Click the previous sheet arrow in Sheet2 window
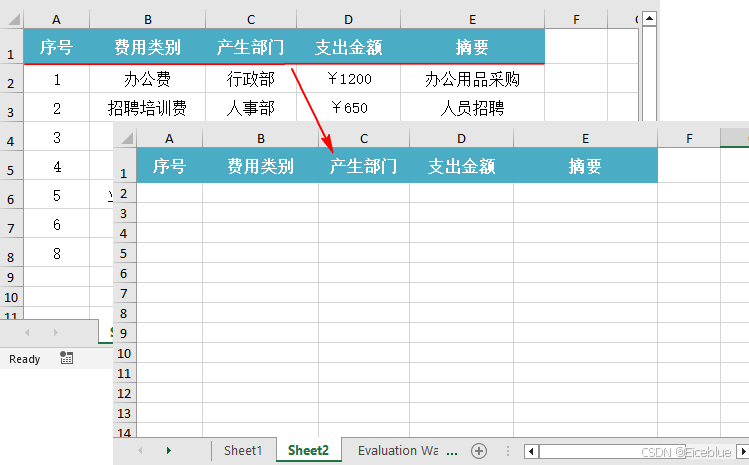The image size is (749, 465). [x=140, y=450]
